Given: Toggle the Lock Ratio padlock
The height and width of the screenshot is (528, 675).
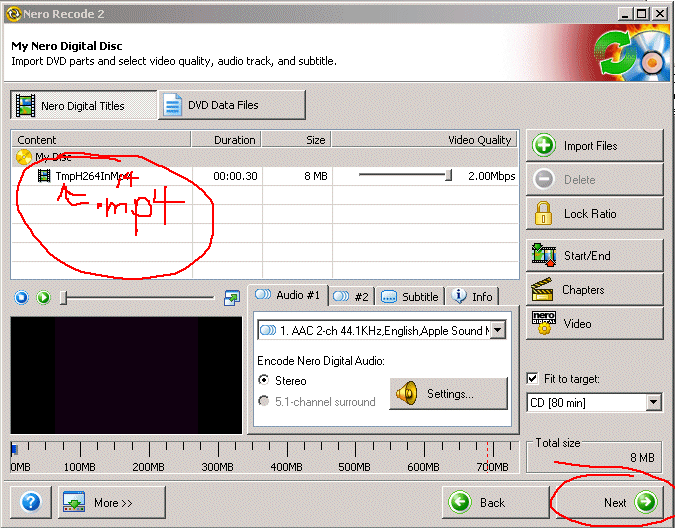Looking at the screenshot, I should [x=594, y=213].
